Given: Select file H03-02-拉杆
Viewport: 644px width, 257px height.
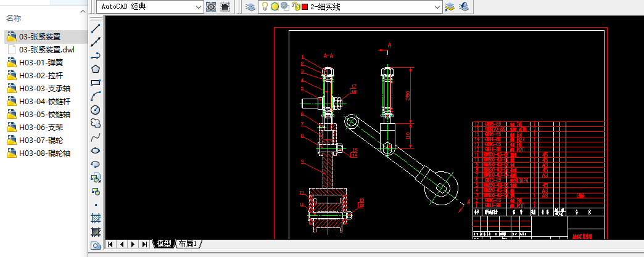Looking at the screenshot, I should click(x=41, y=76).
